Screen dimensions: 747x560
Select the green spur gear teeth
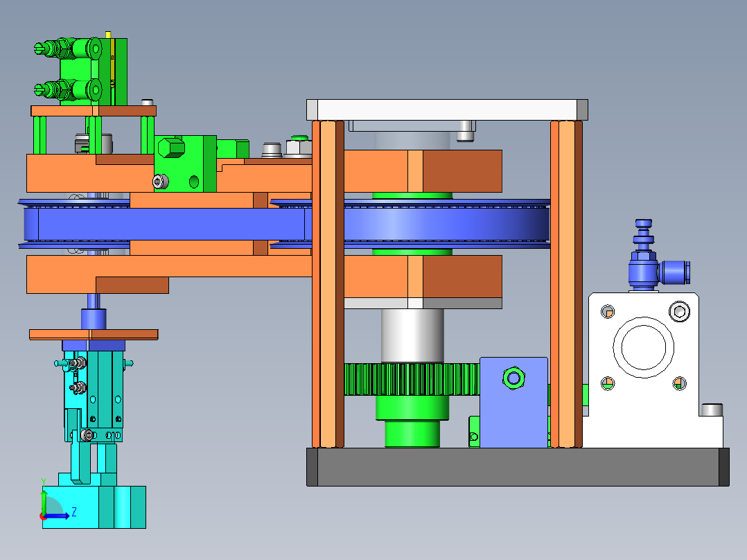tap(409, 380)
